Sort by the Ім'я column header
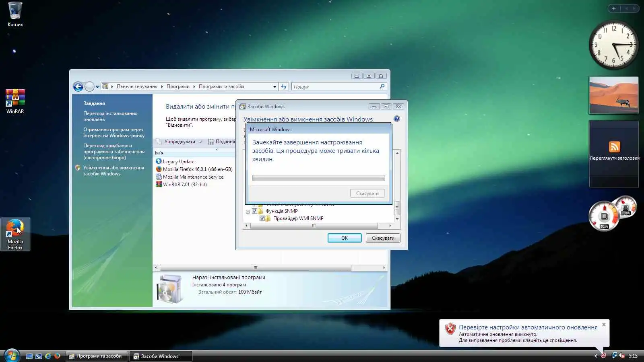Image resolution: width=644 pixels, height=362 pixels. (x=194, y=153)
